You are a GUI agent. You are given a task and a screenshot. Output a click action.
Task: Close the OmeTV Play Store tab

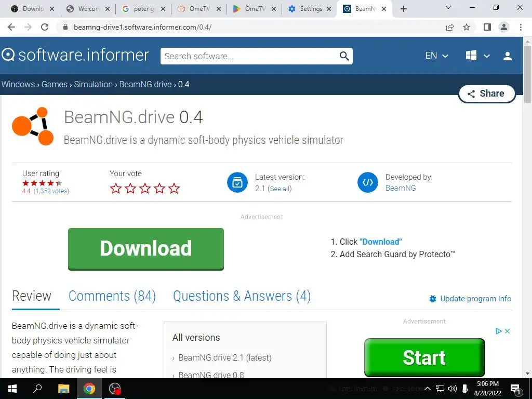[x=274, y=9]
